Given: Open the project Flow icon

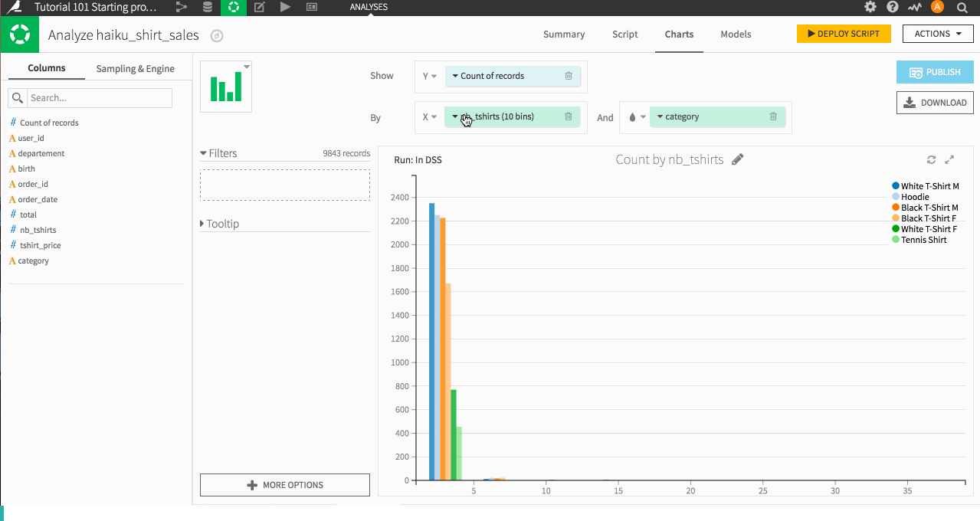Looking at the screenshot, I should tap(182, 7).
